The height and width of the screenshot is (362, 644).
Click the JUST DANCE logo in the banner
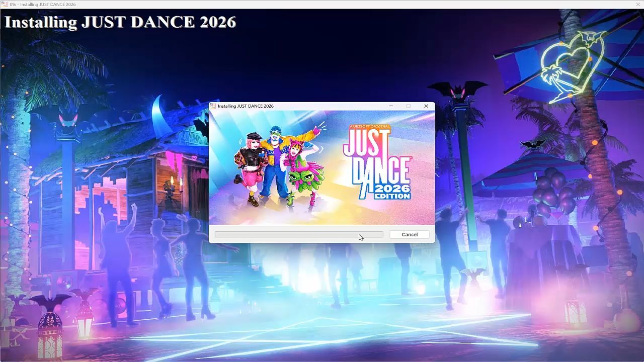pyautogui.click(x=376, y=156)
